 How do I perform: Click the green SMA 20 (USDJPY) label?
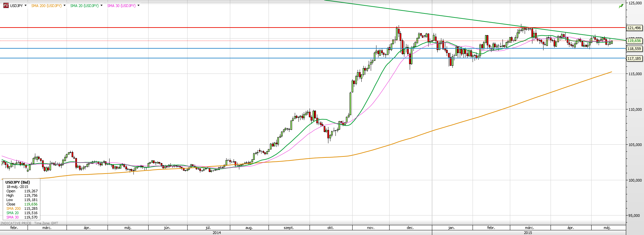coord(84,6)
